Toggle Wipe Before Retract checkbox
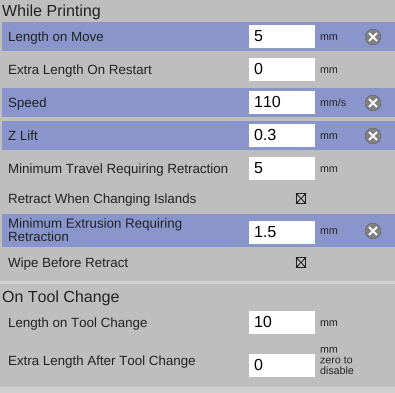The width and height of the screenshot is (395, 393). coord(301,263)
